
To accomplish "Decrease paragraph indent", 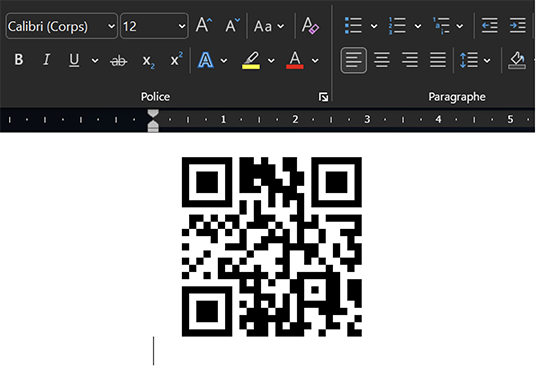I will pos(489,26).
